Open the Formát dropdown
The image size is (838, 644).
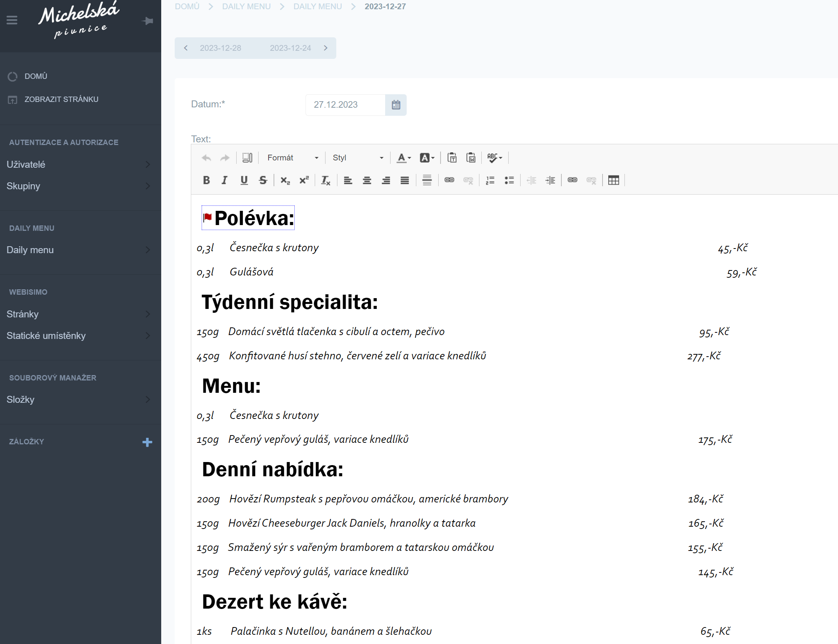(292, 158)
